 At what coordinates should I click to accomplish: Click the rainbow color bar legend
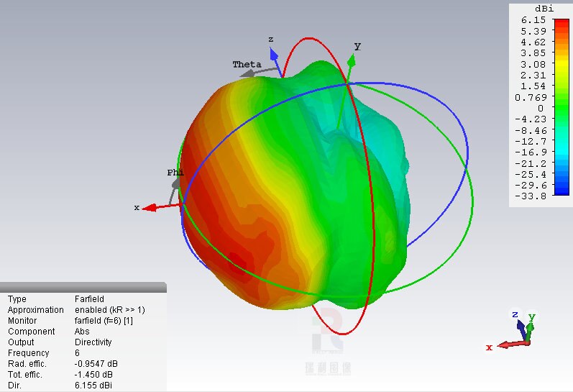click(559, 108)
